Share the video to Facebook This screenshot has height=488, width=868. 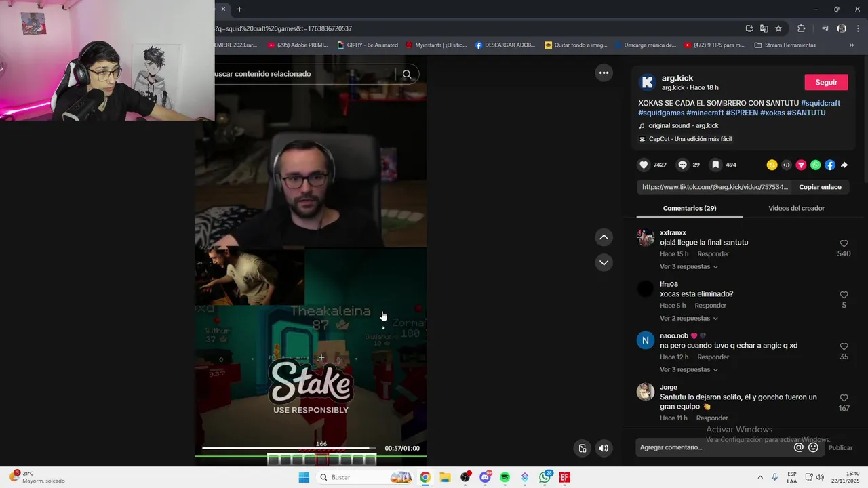coord(830,165)
